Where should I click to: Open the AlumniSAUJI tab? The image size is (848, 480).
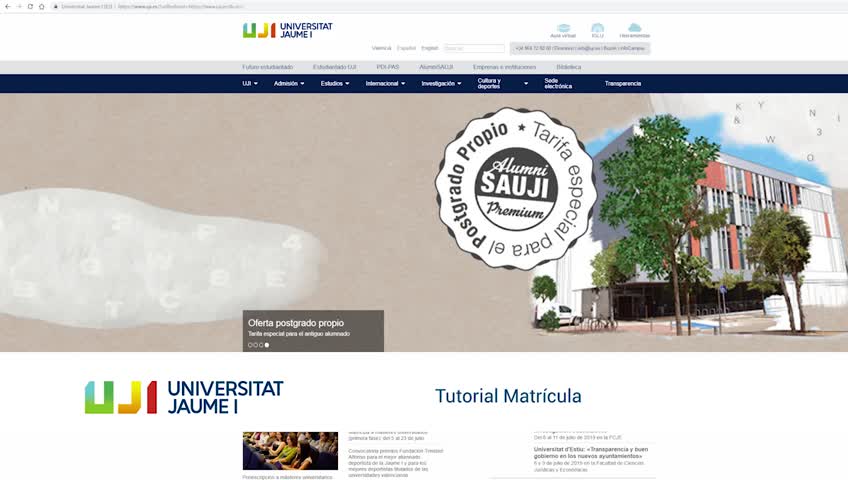[x=436, y=67]
